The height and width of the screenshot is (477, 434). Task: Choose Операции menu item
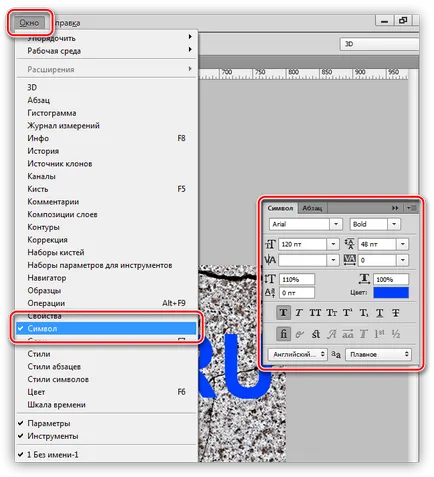pyautogui.click(x=106, y=303)
